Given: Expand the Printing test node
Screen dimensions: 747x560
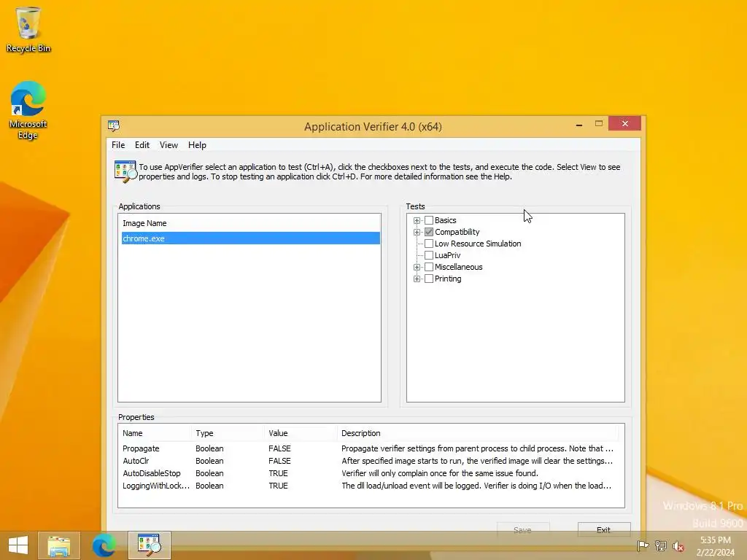Looking at the screenshot, I should pos(417,279).
